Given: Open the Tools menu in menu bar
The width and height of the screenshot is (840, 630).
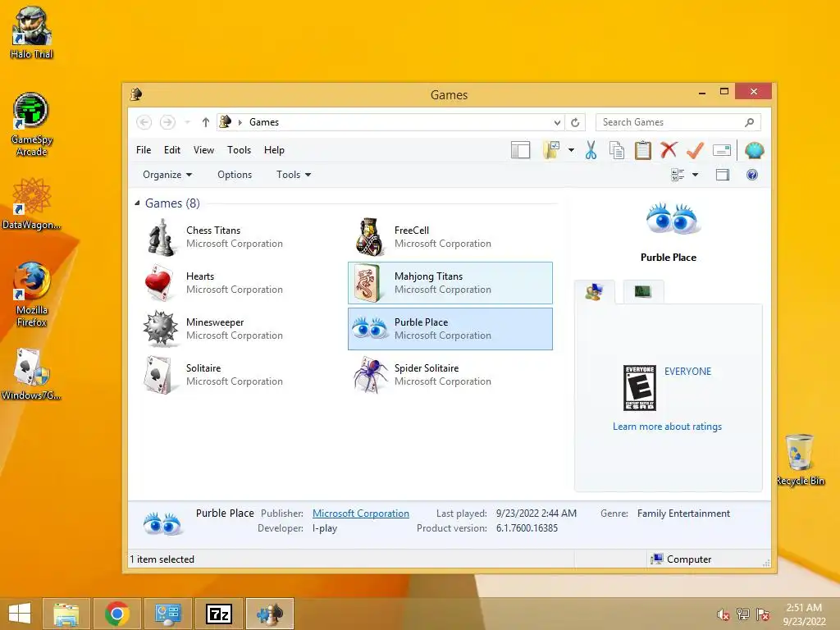Looking at the screenshot, I should (x=239, y=150).
